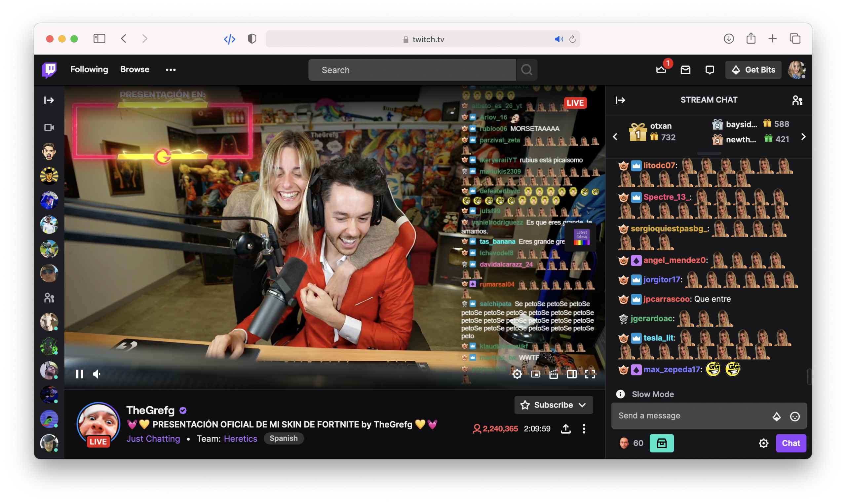
Task: Open the Following tab
Action: pyautogui.click(x=89, y=69)
